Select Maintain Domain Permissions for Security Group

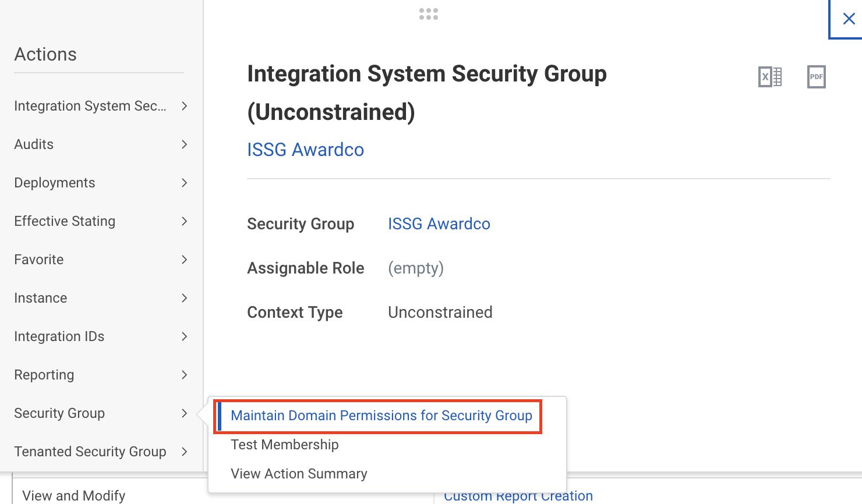pyautogui.click(x=381, y=416)
